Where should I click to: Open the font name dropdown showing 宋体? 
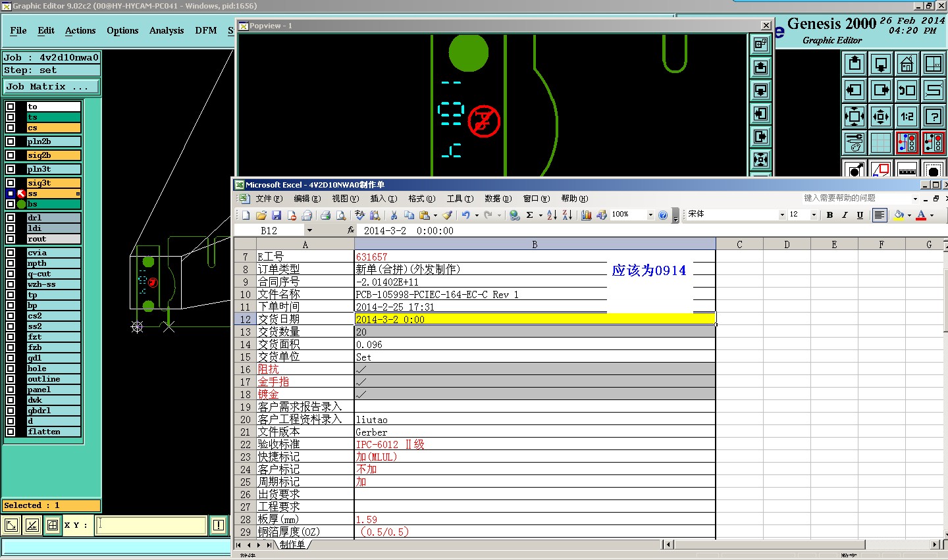[782, 215]
